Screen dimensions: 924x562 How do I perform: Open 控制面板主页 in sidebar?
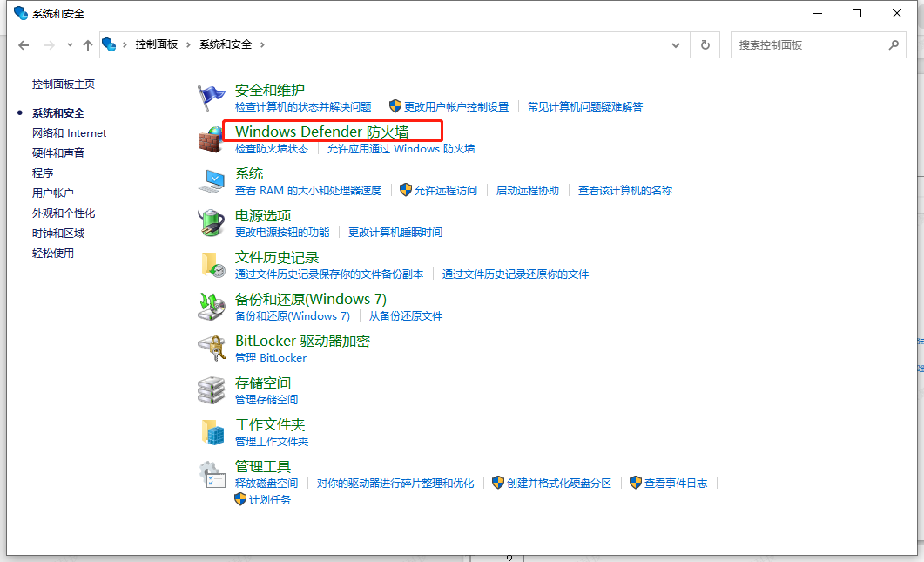point(63,85)
